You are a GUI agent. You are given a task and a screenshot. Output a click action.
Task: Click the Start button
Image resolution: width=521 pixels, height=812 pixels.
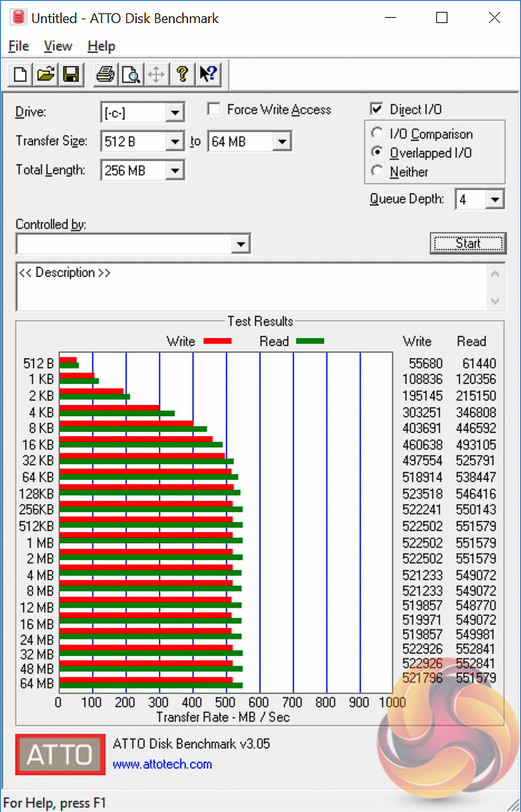[467, 244]
